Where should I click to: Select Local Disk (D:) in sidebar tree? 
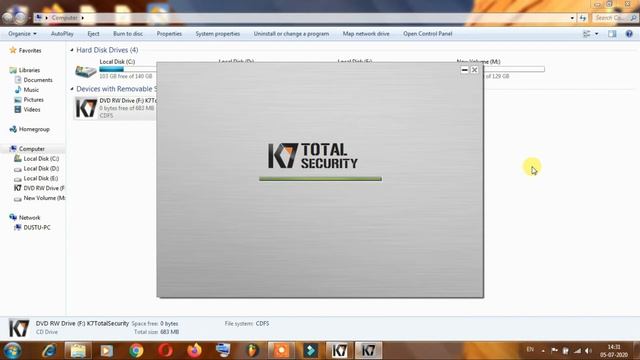41,169
